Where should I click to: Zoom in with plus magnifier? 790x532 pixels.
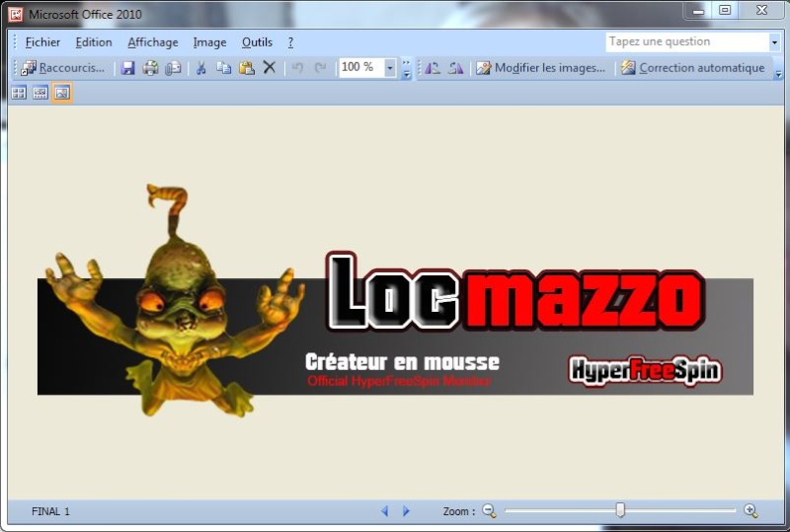(750, 511)
